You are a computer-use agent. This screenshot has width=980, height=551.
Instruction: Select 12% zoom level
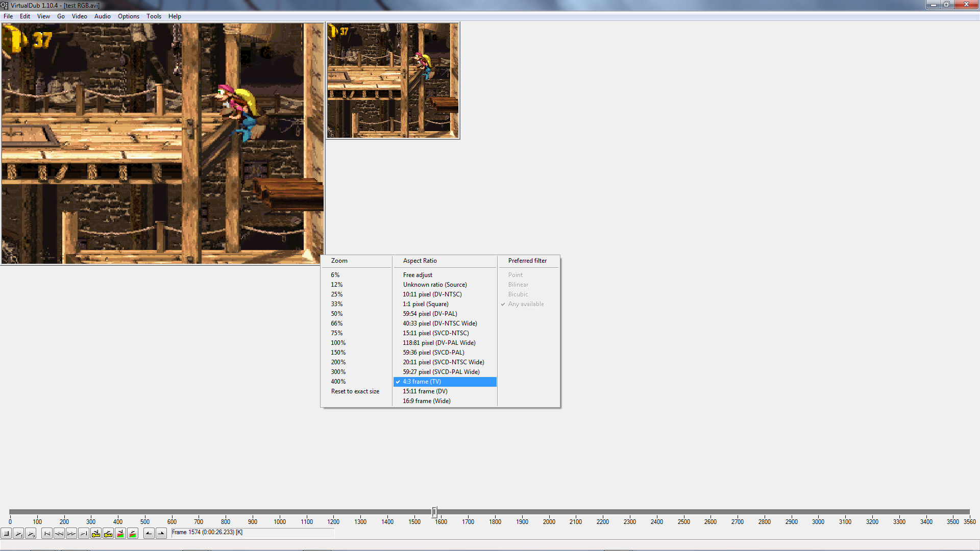click(356, 285)
